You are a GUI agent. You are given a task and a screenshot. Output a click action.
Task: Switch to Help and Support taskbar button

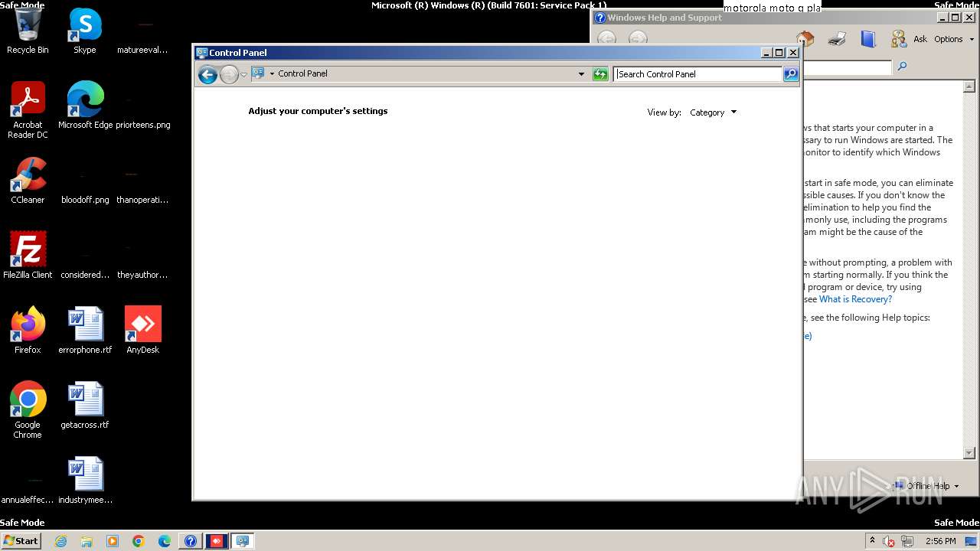[x=191, y=541]
